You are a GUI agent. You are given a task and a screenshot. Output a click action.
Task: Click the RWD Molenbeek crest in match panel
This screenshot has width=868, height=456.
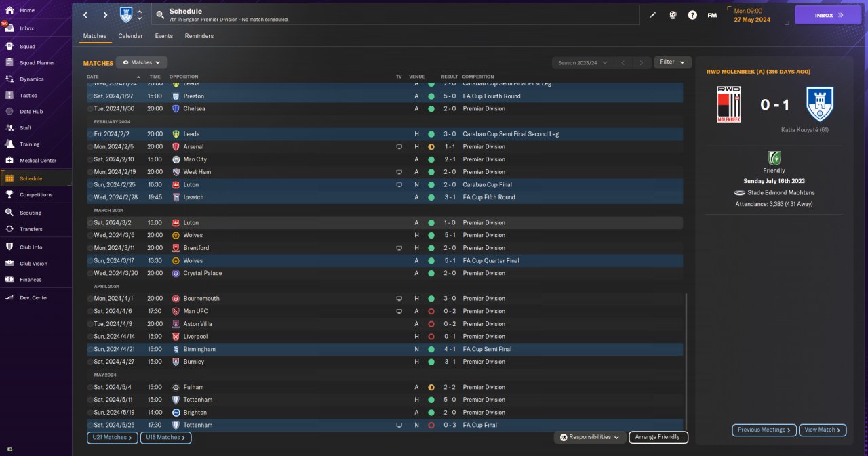click(x=729, y=105)
